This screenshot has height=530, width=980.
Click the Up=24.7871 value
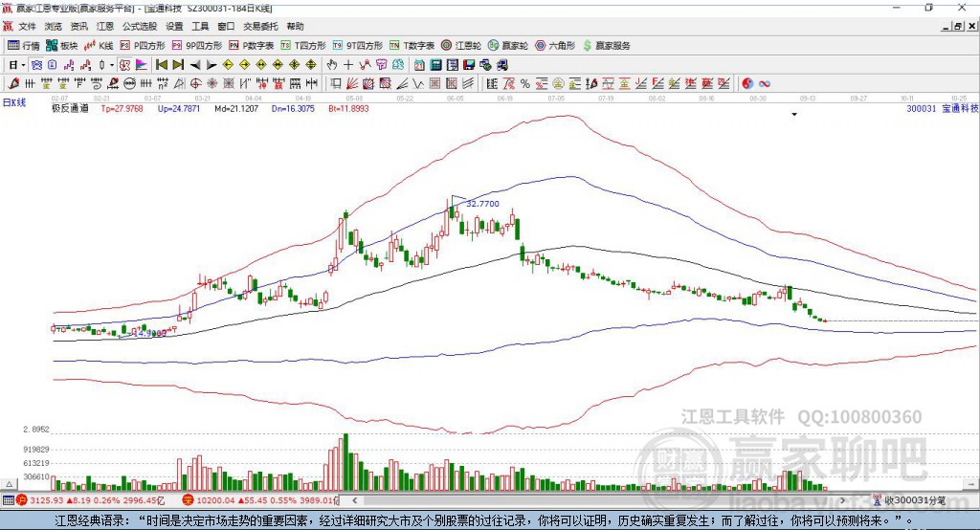179,108
